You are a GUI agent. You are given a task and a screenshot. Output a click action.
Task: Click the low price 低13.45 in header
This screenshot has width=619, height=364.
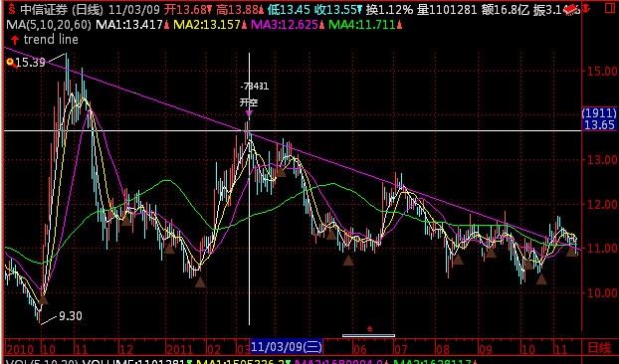point(289,10)
